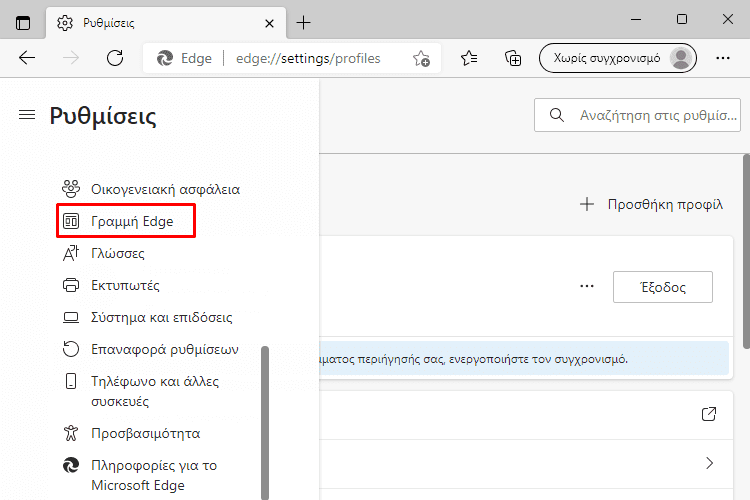This screenshot has width=750, height=500.
Task: Click the Ρυθμίσεις sidebar heading
Action: [103, 116]
